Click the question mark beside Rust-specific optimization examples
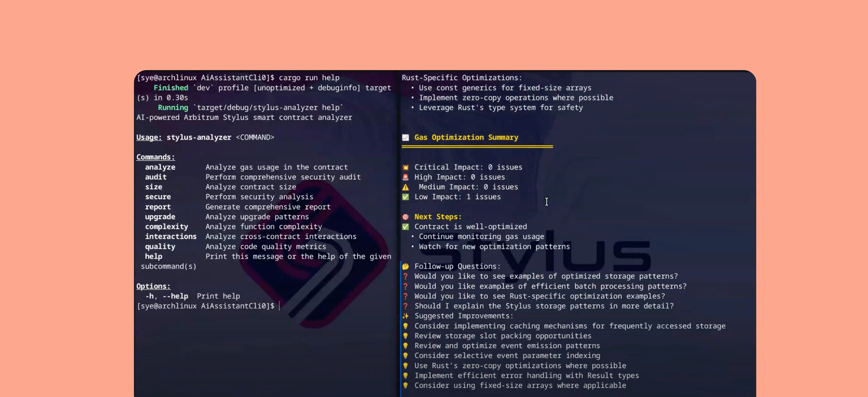 click(405, 296)
